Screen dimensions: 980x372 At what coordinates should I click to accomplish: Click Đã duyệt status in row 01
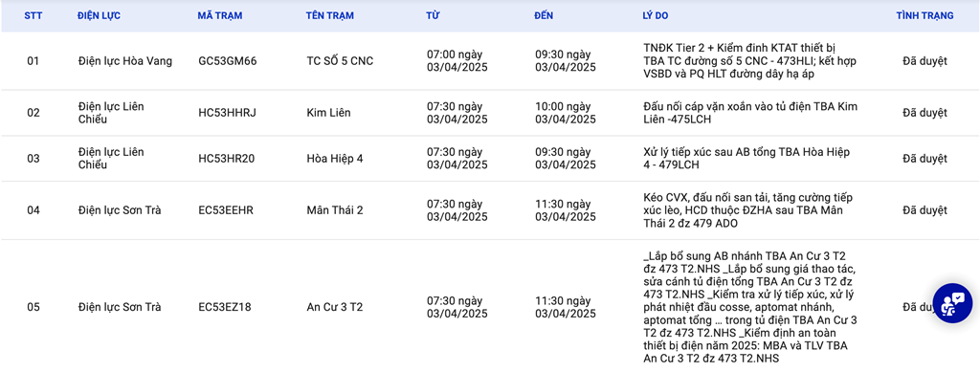[925, 61]
